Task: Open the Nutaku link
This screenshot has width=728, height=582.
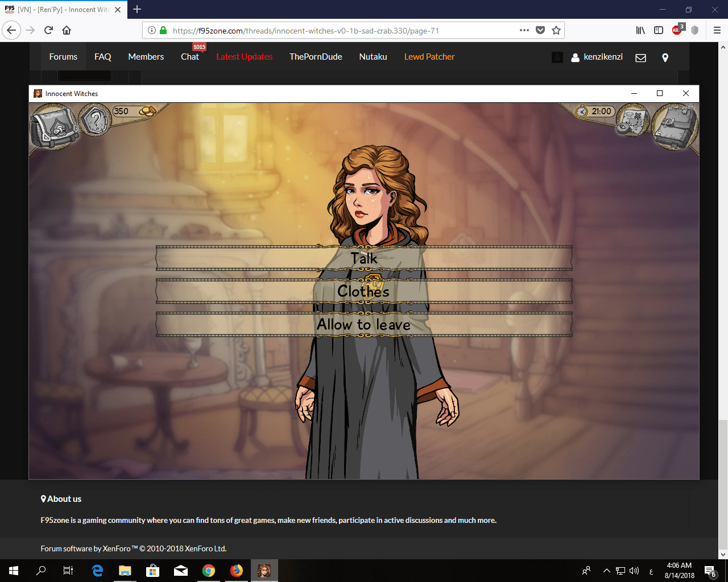Action: [373, 57]
